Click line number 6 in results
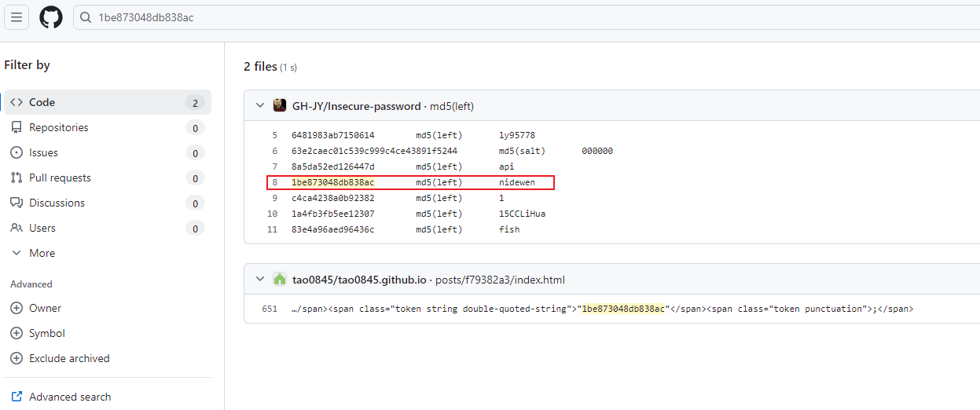Image resolution: width=980 pixels, height=410 pixels. [275, 151]
